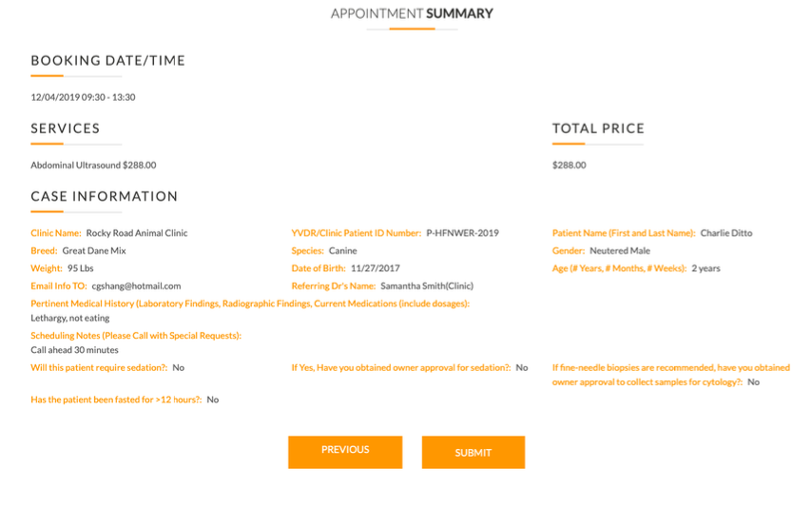Click the Neutered Male gender value
The height and width of the screenshot is (508, 812).
tap(620, 250)
